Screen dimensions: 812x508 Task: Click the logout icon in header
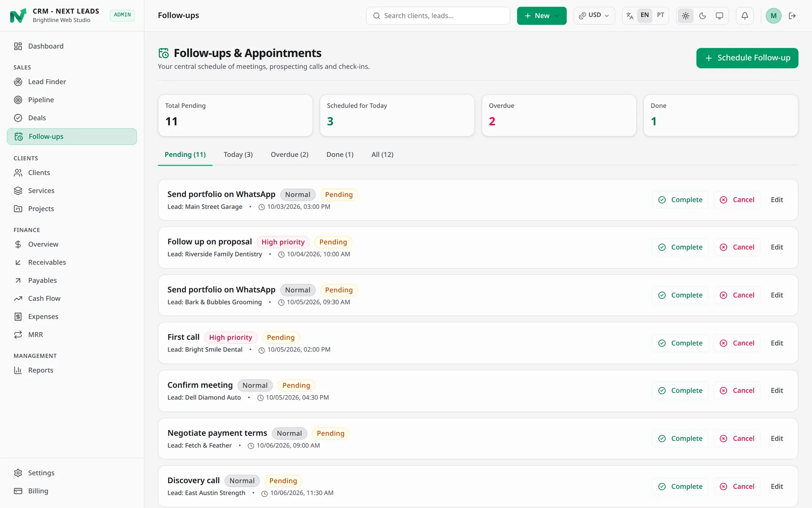tap(792, 15)
